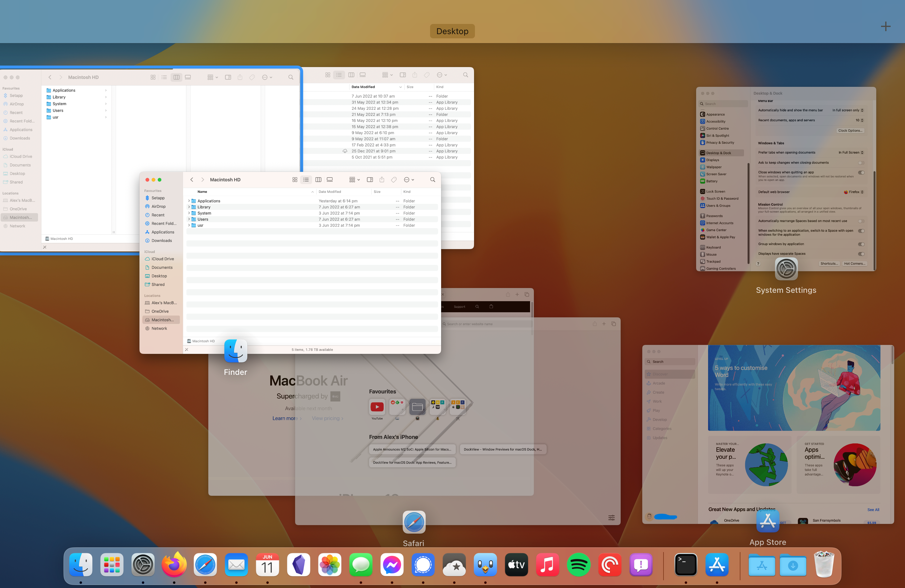Open the Trash from the Dock
Viewport: 905px width, 588px height.
824,565
